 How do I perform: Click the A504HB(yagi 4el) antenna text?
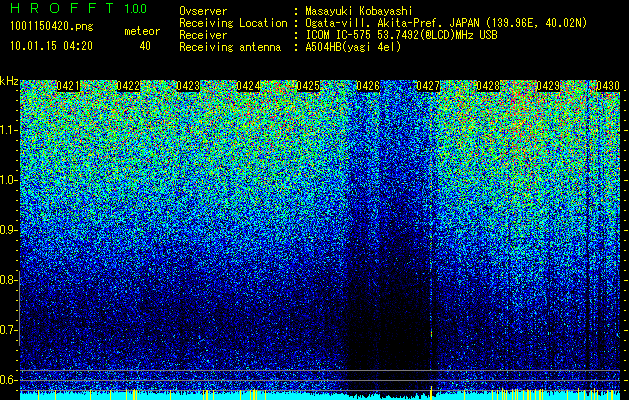(x=353, y=47)
